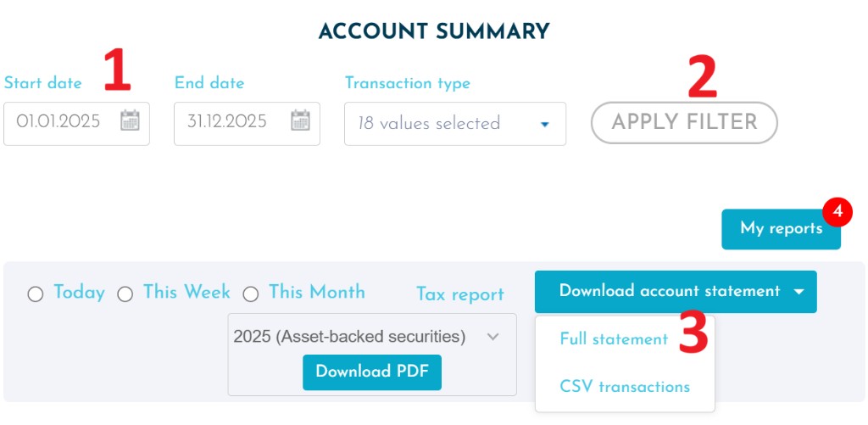
Task: Choose CSV transactions from the download menu
Action: (625, 387)
